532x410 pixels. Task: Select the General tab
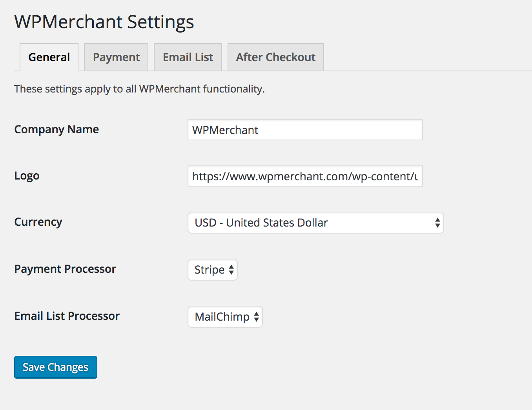coord(49,57)
